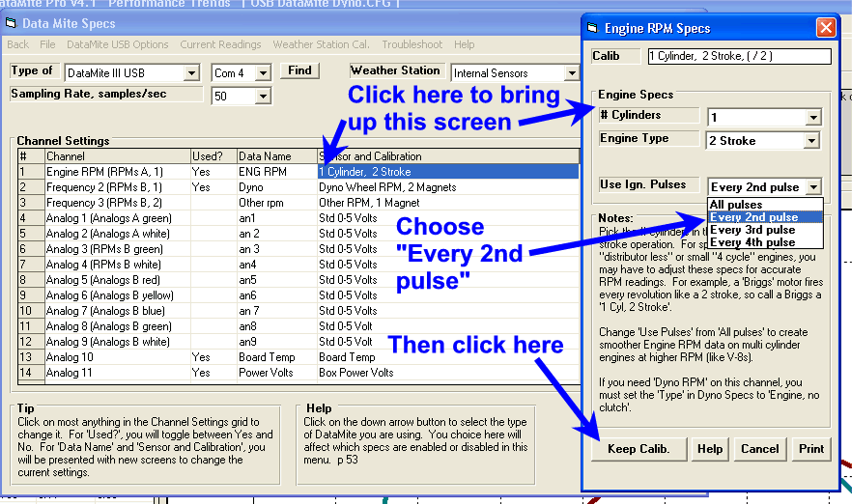Open the Back menu
Screen dimensions: 852x504
18,44
